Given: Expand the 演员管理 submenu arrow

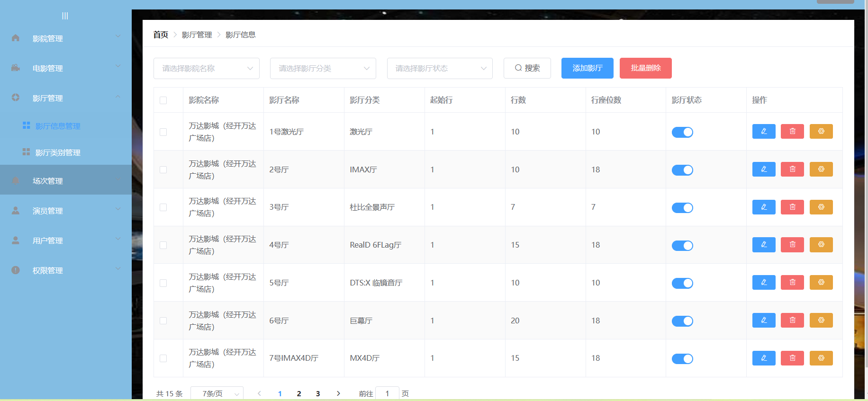Looking at the screenshot, I should point(118,209).
